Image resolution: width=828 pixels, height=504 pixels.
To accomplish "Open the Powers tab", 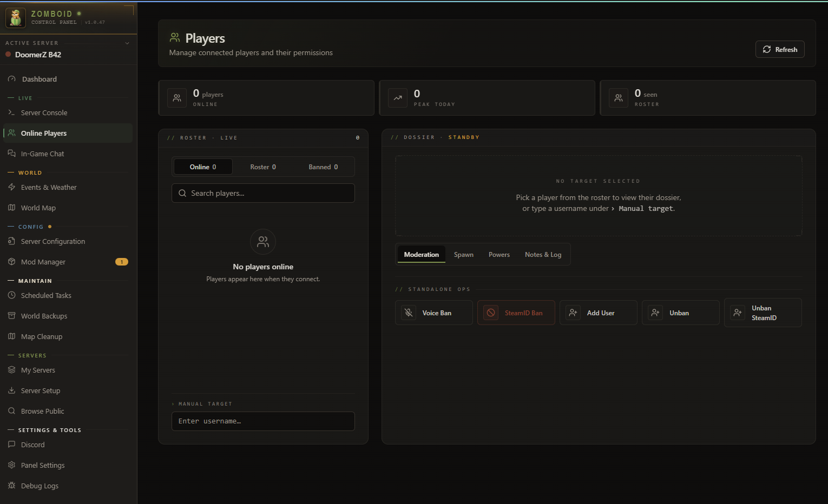I will point(499,254).
